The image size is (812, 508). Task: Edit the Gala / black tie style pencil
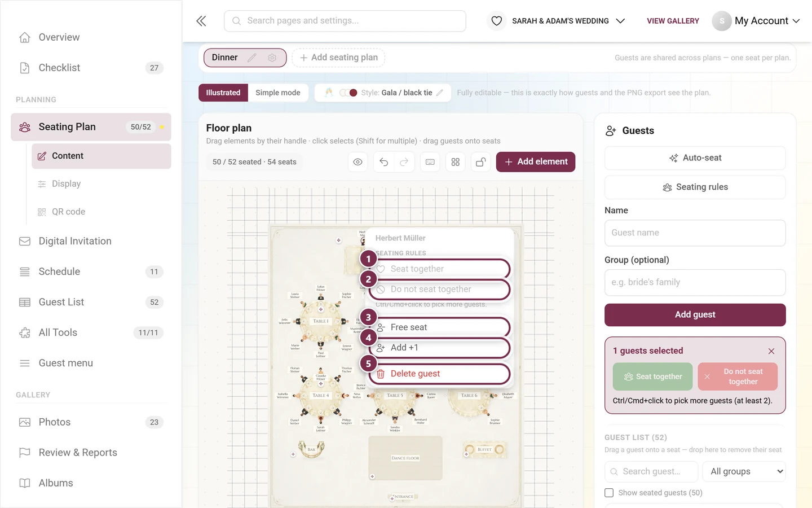pos(440,93)
